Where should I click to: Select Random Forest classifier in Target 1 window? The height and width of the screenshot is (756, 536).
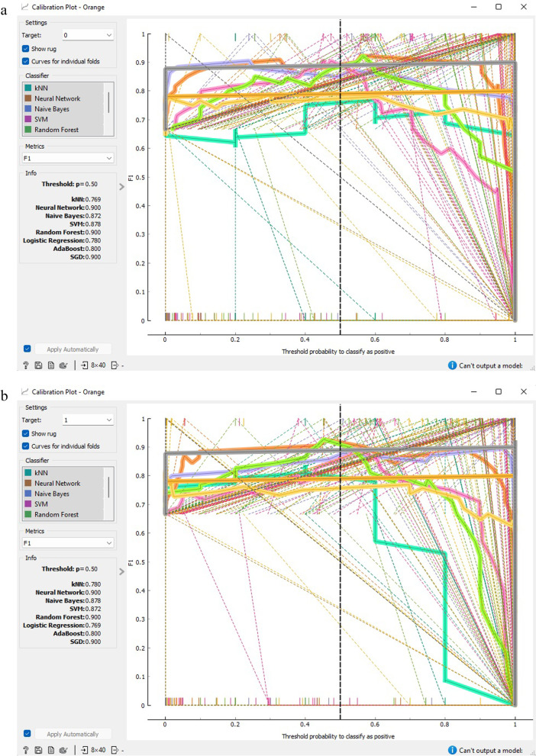(63, 514)
